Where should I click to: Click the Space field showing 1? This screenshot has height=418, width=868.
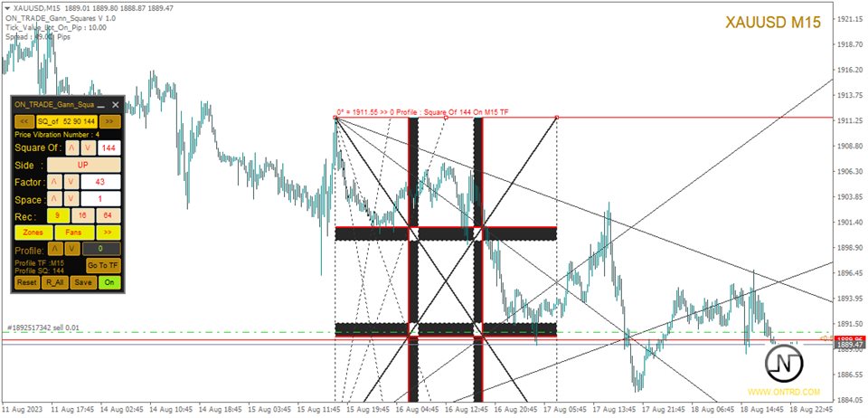point(100,199)
